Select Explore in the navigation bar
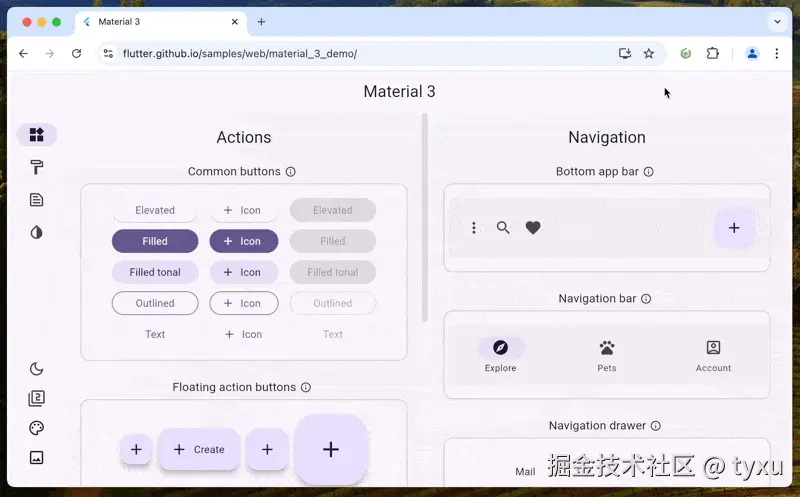The width and height of the screenshot is (800, 497). [x=501, y=356]
